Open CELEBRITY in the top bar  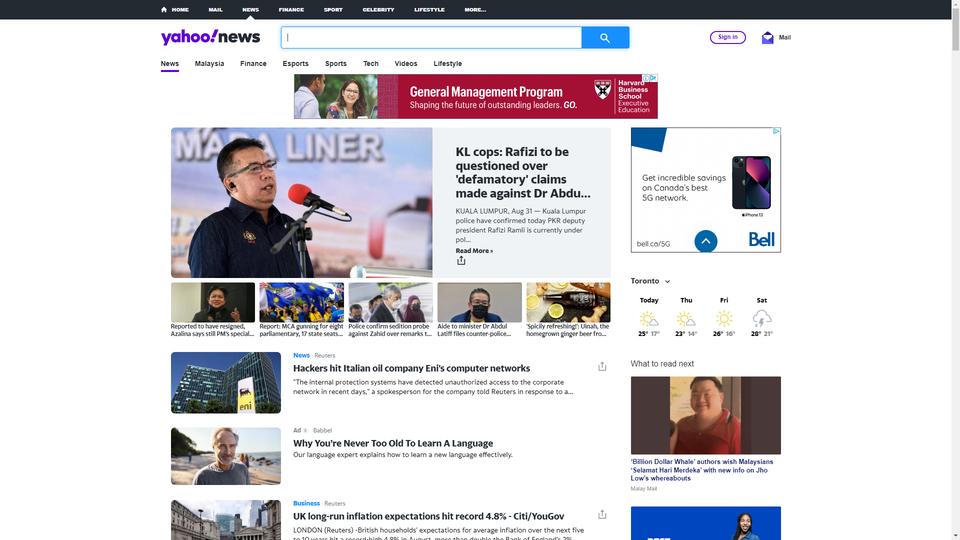click(378, 10)
